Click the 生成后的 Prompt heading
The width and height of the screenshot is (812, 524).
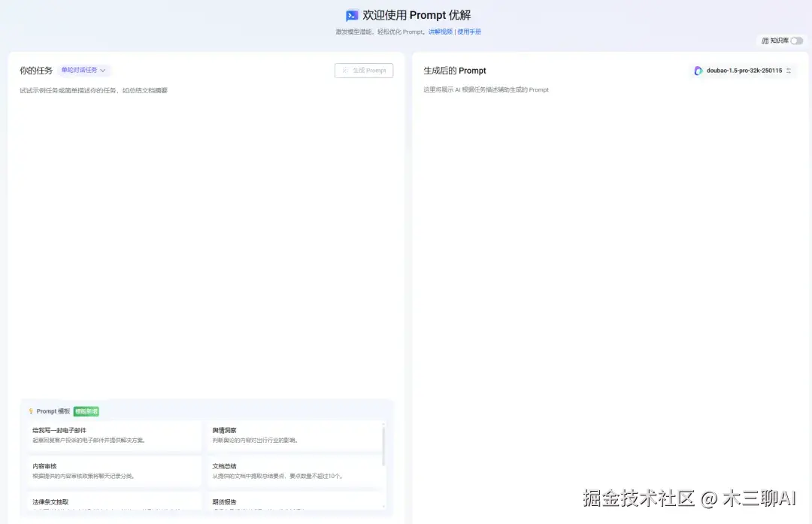[455, 71]
